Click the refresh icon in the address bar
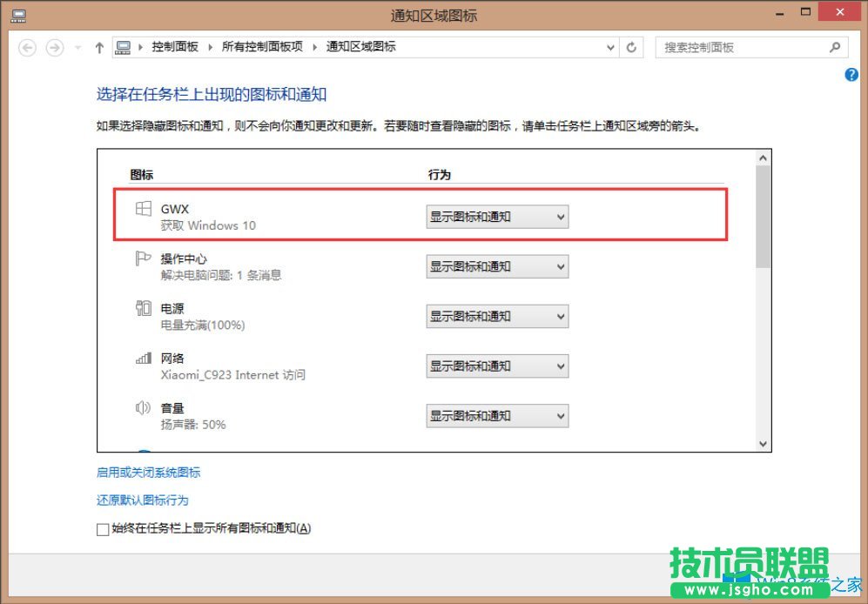Image resolution: width=868 pixels, height=604 pixels. pyautogui.click(x=631, y=48)
